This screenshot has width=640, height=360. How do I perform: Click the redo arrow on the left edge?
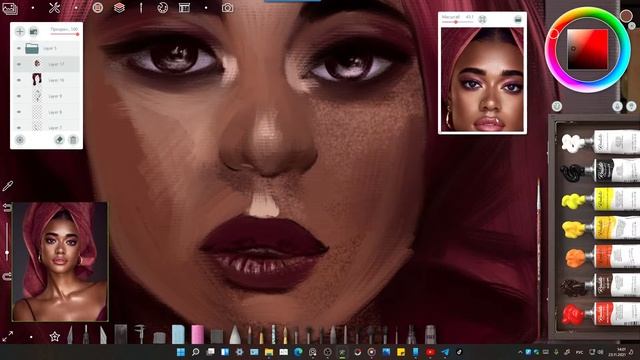coord(7,277)
